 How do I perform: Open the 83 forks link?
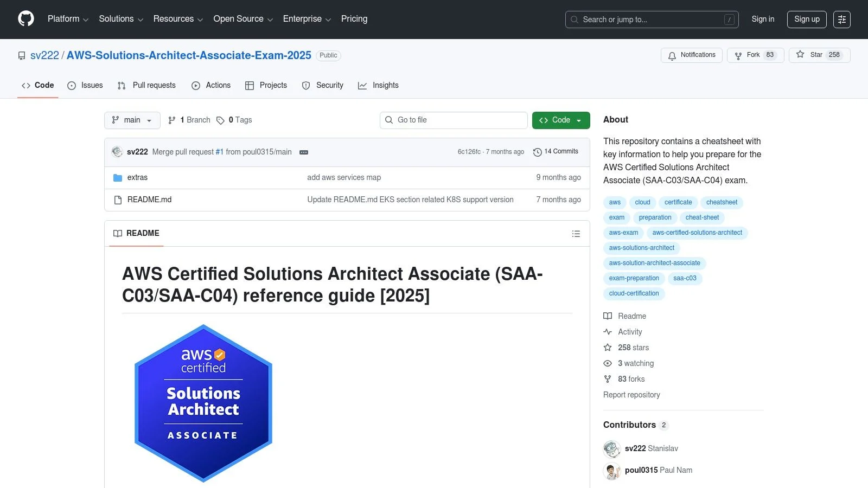click(x=624, y=380)
